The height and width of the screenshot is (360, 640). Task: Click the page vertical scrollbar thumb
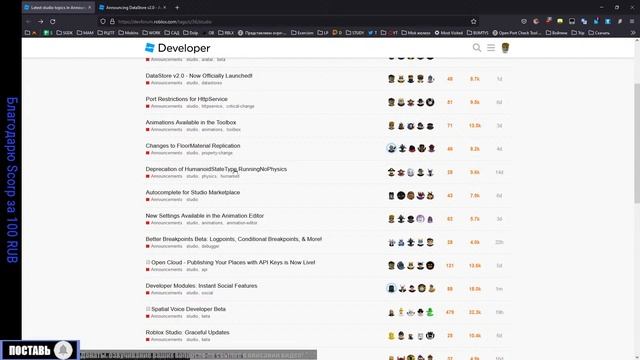pyautogui.click(x=637, y=143)
